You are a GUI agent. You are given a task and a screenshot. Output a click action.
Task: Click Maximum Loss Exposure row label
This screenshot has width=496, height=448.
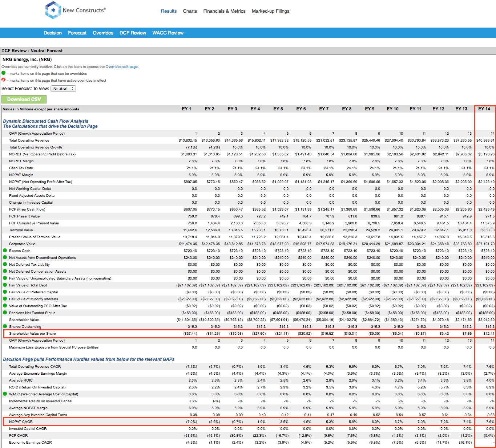[54, 347]
